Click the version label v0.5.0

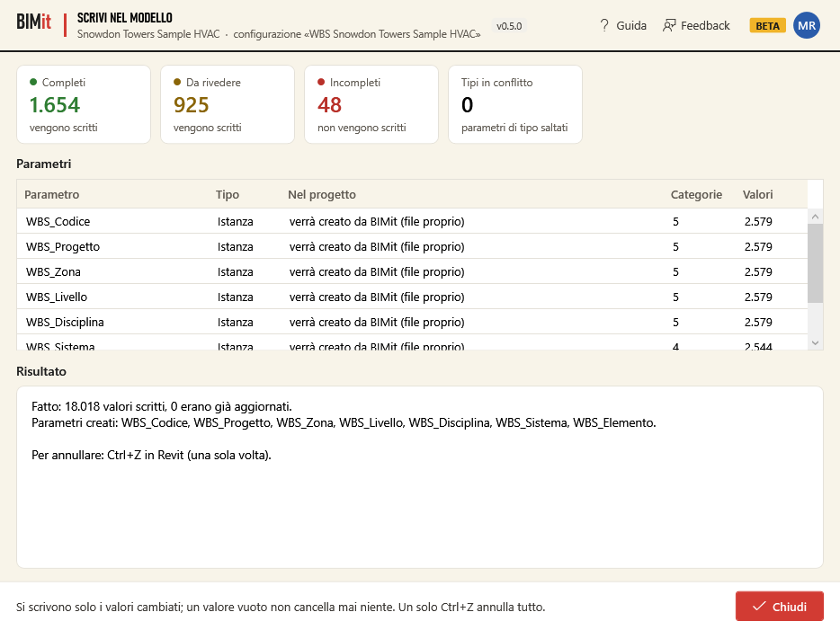pos(508,26)
